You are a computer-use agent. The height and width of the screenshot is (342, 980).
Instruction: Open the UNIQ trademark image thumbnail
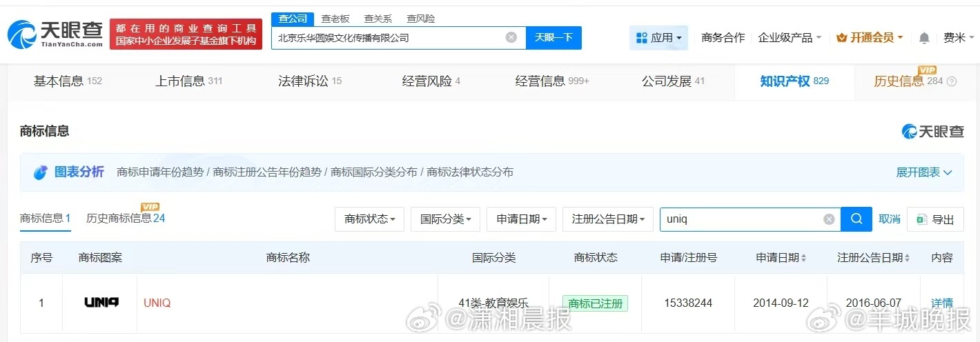101,302
